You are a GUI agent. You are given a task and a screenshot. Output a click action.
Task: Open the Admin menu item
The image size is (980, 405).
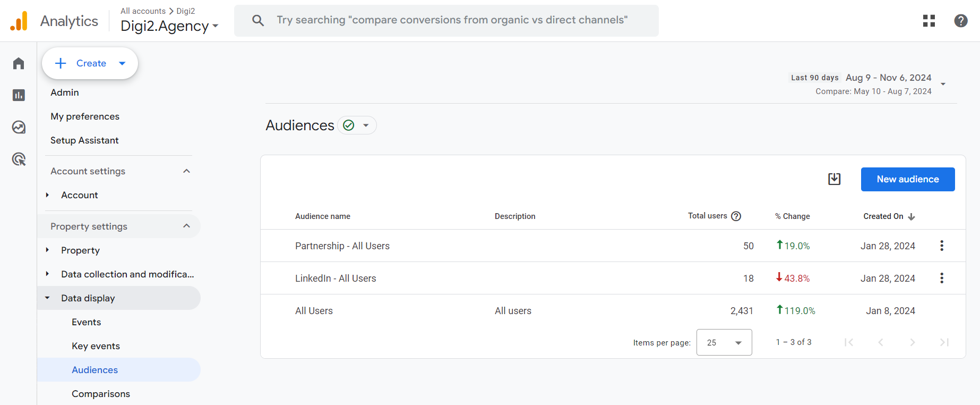coord(65,92)
